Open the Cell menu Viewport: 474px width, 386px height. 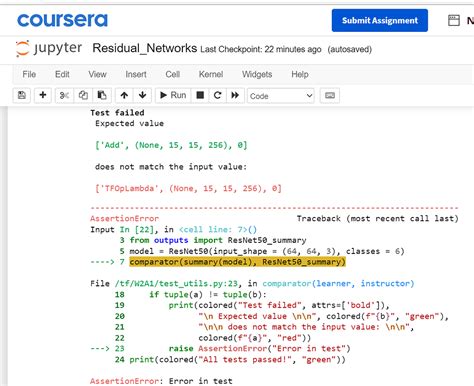click(173, 74)
